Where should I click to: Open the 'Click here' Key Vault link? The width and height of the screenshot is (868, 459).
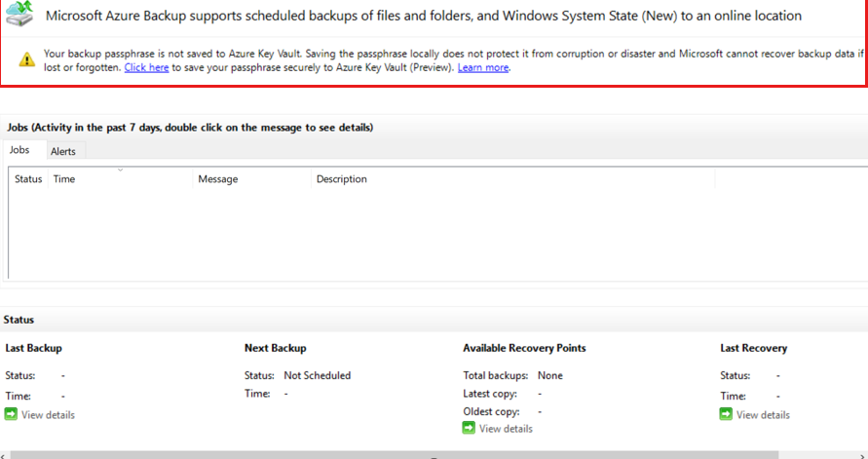pos(146,68)
